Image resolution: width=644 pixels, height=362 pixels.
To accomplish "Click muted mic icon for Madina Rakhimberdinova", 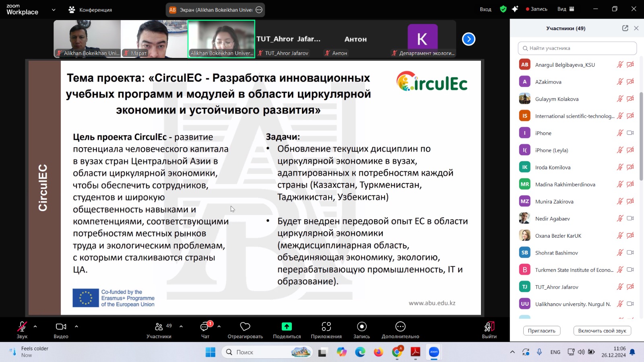I will coord(620,184).
